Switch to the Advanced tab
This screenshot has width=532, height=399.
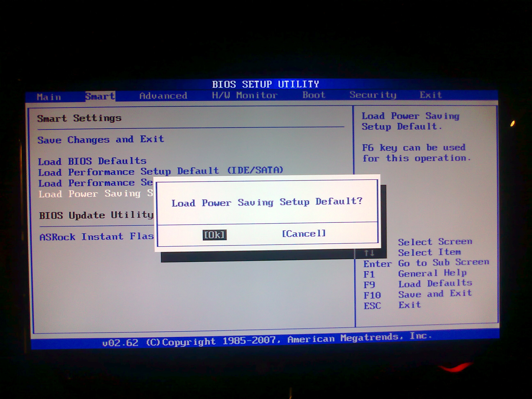(163, 96)
